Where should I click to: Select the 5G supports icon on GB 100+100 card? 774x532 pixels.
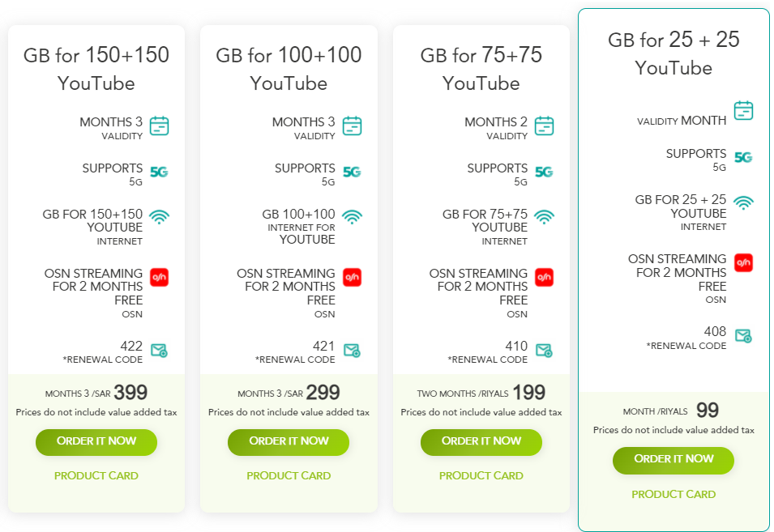(352, 171)
